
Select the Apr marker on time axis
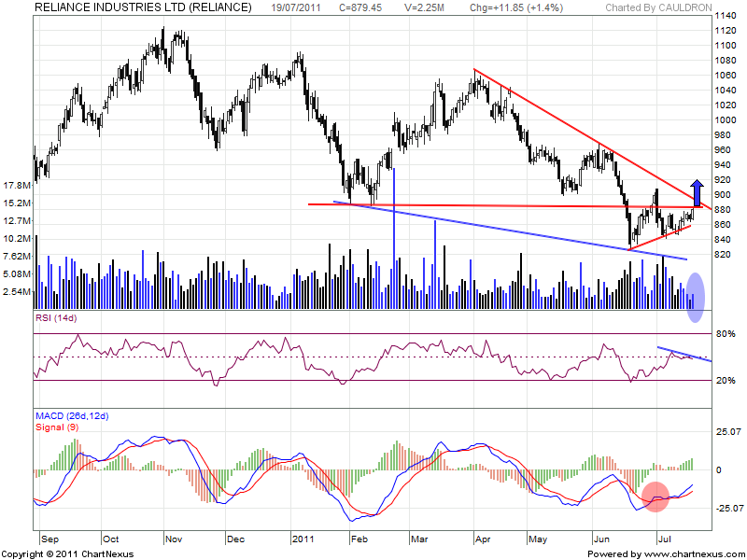(x=483, y=539)
